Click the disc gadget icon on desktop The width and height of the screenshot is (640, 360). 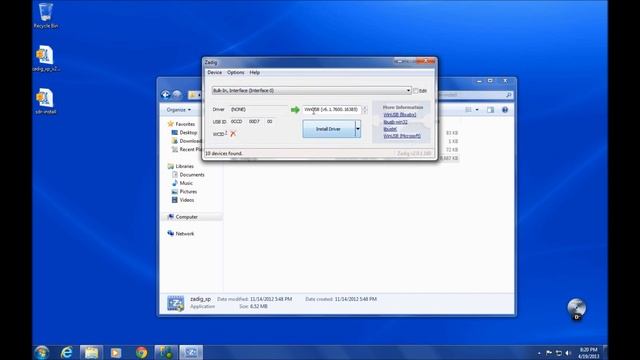[x=576, y=309]
